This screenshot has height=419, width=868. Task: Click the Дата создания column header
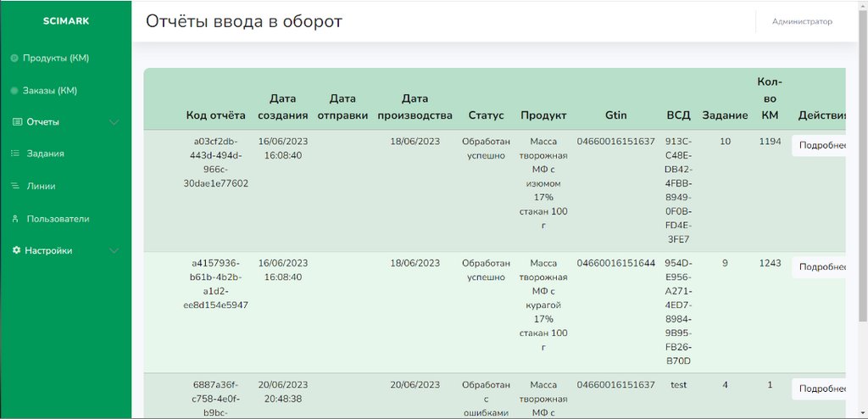(283, 107)
